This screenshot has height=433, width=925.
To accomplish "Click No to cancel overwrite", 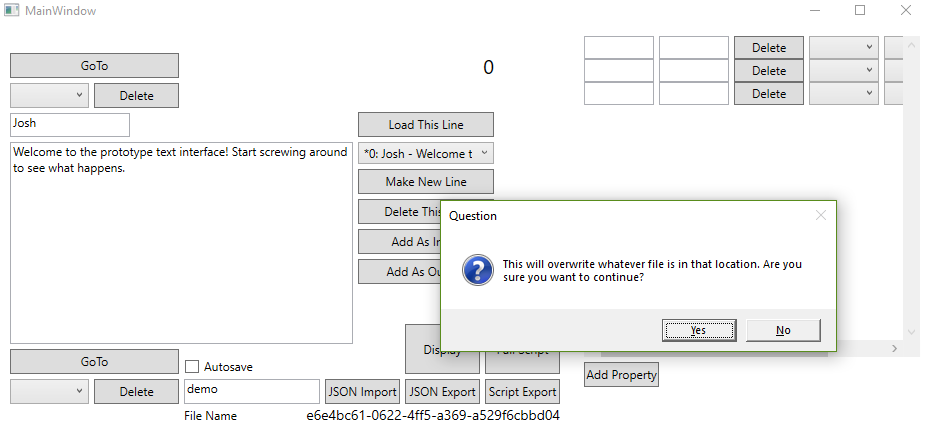I will [783, 330].
